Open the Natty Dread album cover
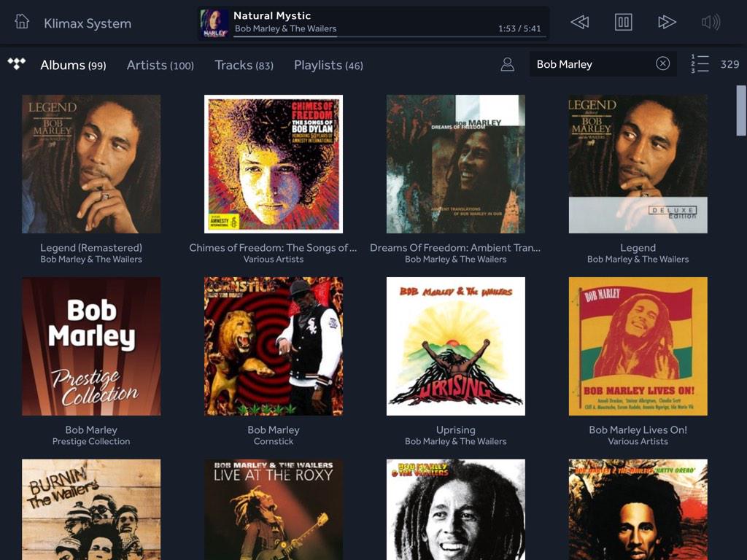 pyautogui.click(x=638, y=510)
